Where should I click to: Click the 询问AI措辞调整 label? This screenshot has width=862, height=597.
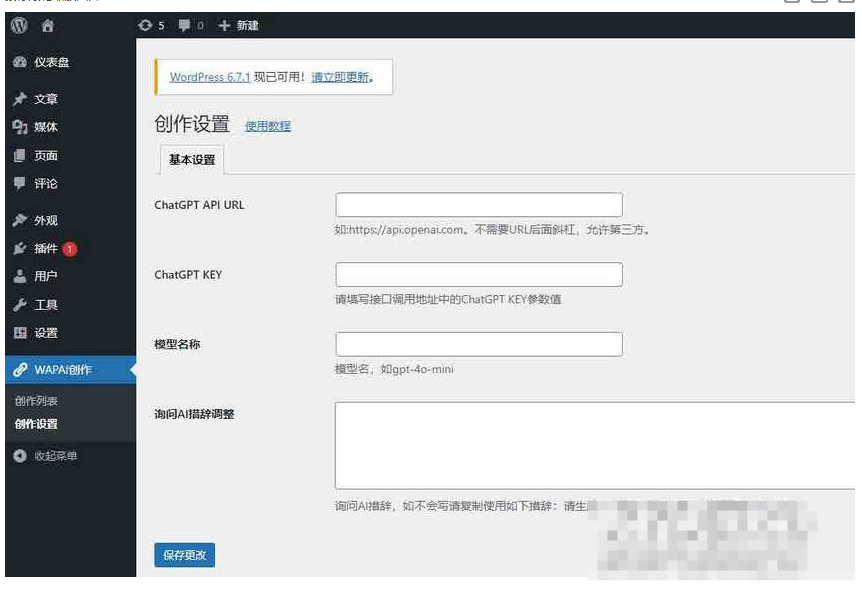[194, 414]
